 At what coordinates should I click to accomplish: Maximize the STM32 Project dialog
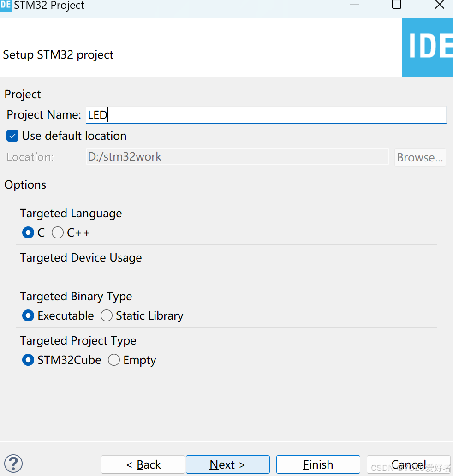[397, 5]
